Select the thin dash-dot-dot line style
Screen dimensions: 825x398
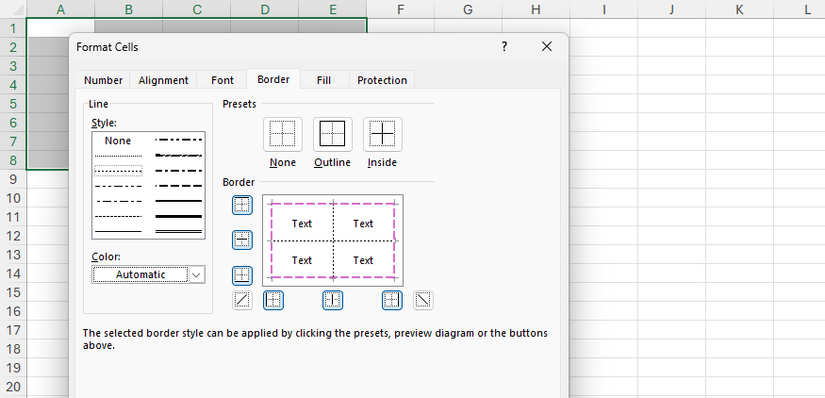118,186
